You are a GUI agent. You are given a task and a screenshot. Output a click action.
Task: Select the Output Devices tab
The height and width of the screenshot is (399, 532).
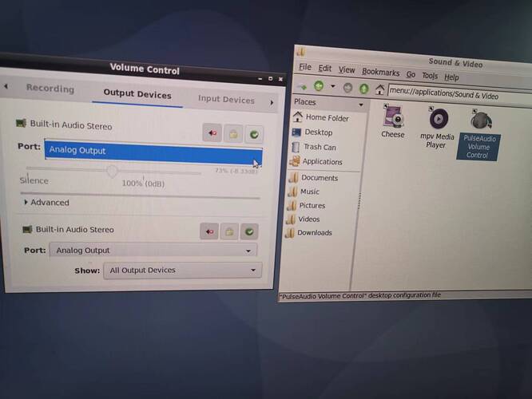point(137,94)
